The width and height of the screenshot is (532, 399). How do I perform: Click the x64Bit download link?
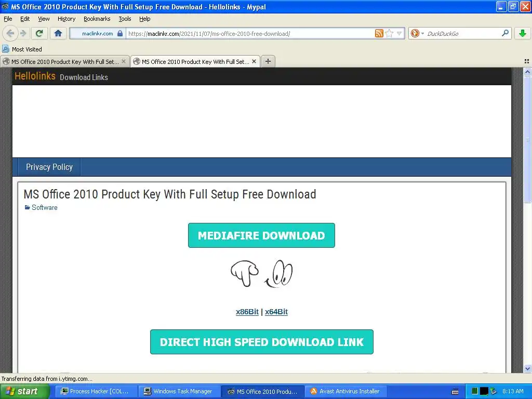tap(276, 312)
